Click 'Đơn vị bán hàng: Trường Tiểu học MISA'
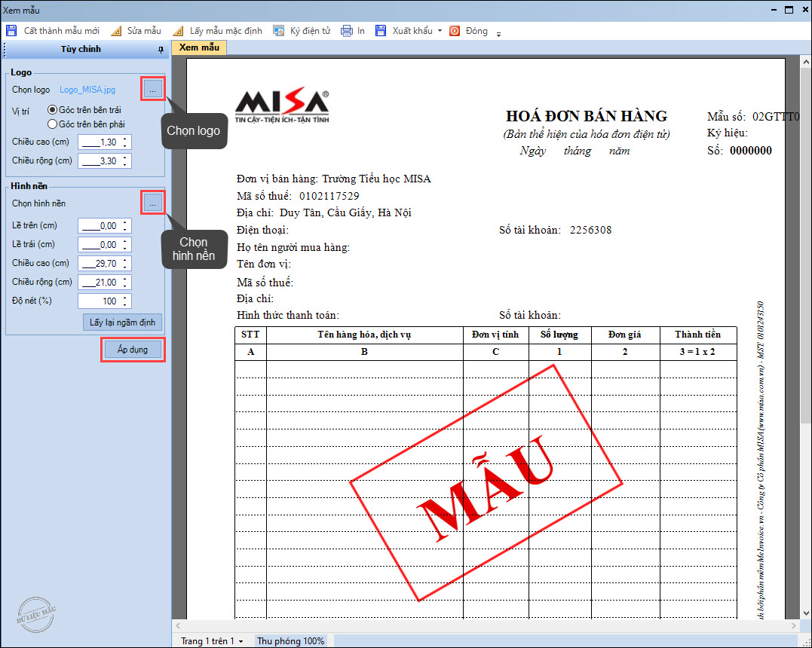 (x=333, y=179)
